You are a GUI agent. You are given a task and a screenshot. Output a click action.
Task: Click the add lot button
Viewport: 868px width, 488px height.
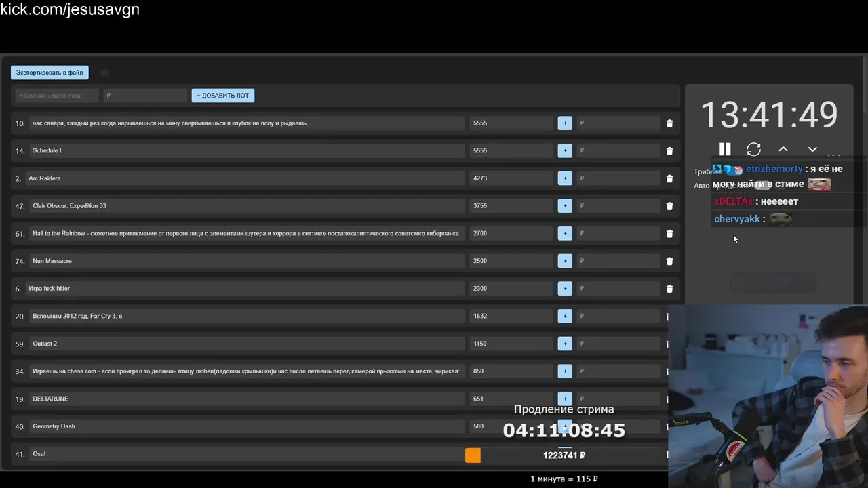click(x=222, y=96)
